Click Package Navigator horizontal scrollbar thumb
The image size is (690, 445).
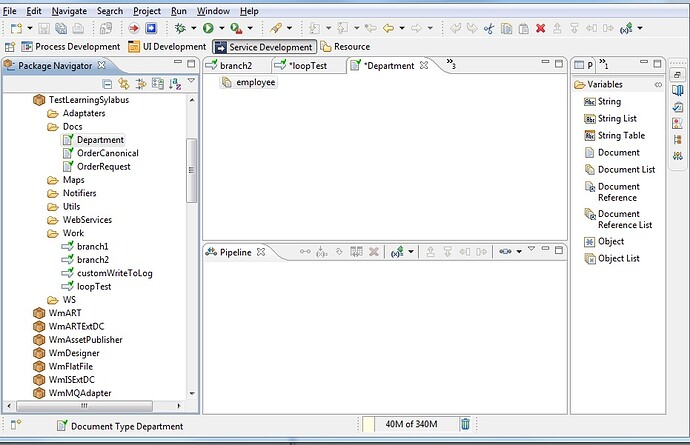click(84, 405)
